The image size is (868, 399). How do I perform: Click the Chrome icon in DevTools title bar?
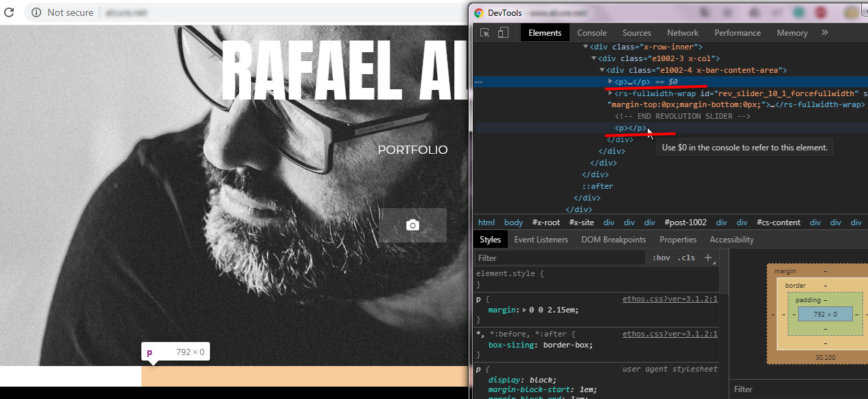pyautogui.click(x=479, y=12)
